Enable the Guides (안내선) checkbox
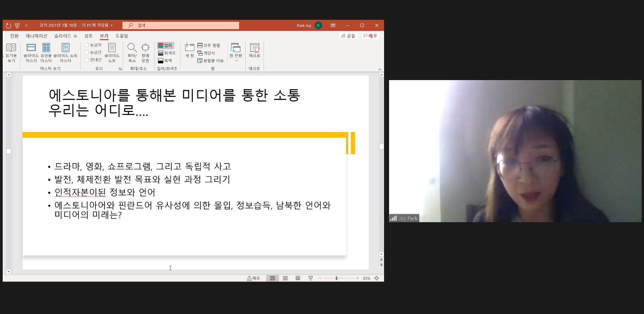 point(87,60)
